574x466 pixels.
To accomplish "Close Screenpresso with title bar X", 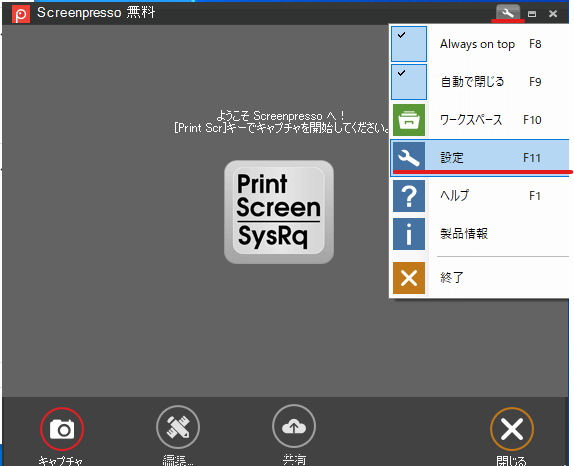I will (x=553, y=14).
